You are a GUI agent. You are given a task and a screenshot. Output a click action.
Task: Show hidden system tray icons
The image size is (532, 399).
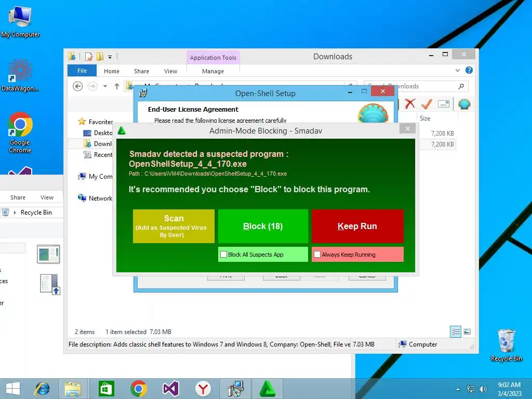point(458,389)
